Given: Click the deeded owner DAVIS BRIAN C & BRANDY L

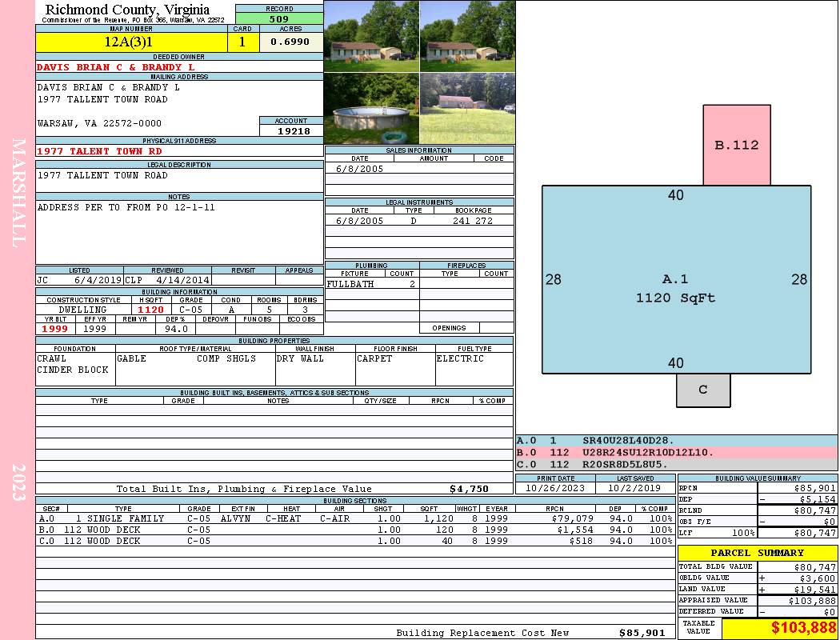Looking at the screenshot, I should [116, 67].
